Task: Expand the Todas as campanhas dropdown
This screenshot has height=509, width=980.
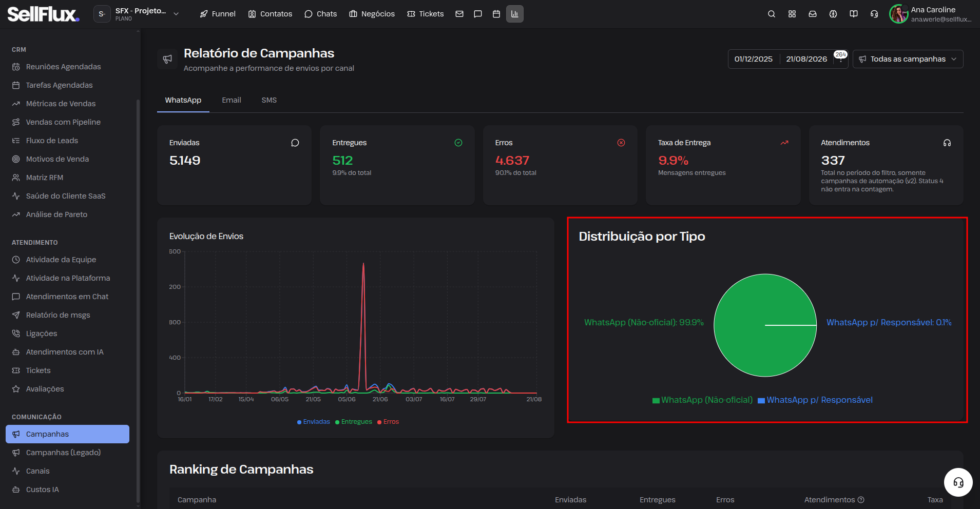Action: [908, 59]
